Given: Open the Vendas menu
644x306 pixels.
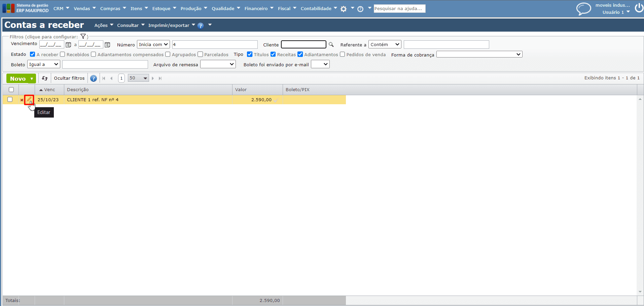Looking at the screenshot, I should 85,8.
